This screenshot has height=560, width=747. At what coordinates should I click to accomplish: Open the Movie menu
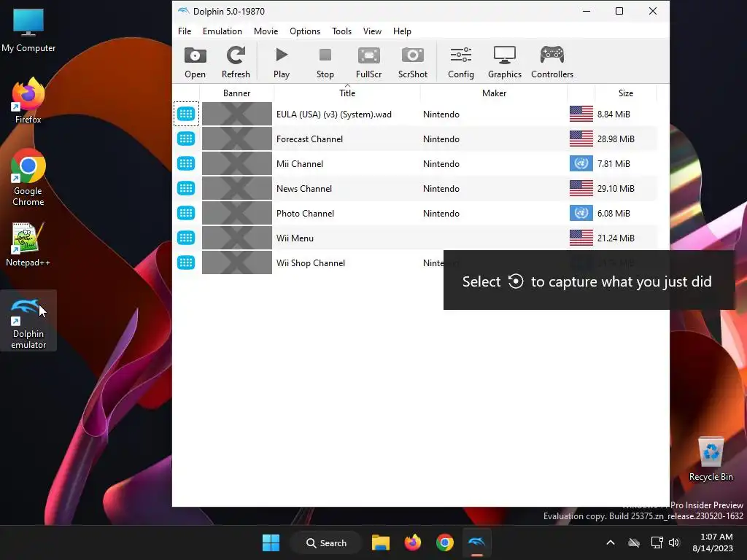tap(266, 31)
